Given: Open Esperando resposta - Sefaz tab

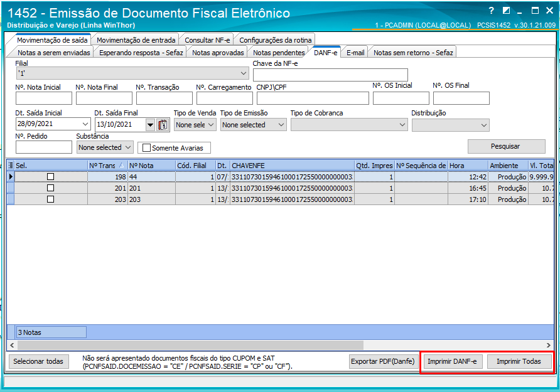Looking at the screenshot, I should [141, 53].
